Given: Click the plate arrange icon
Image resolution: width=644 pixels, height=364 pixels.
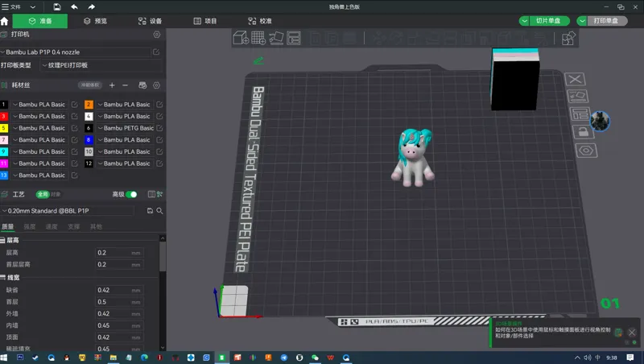Looking at the screenshot, I should 580,114.
